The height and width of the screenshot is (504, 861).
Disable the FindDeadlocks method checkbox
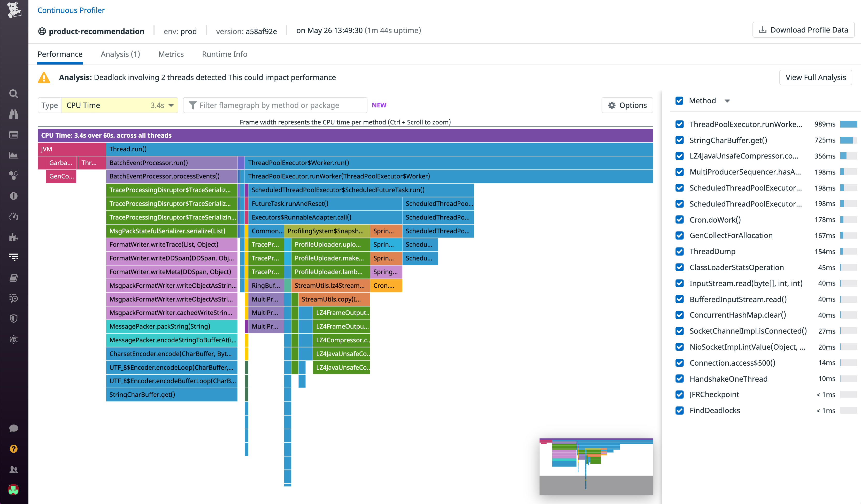pyautogui.click(x=679, y=411)
